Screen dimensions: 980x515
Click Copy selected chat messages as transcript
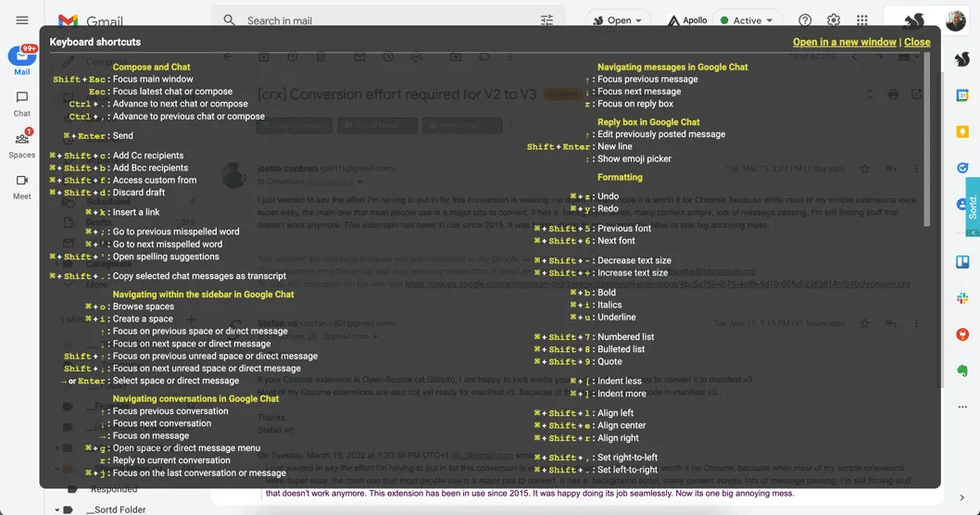point(199,276)
